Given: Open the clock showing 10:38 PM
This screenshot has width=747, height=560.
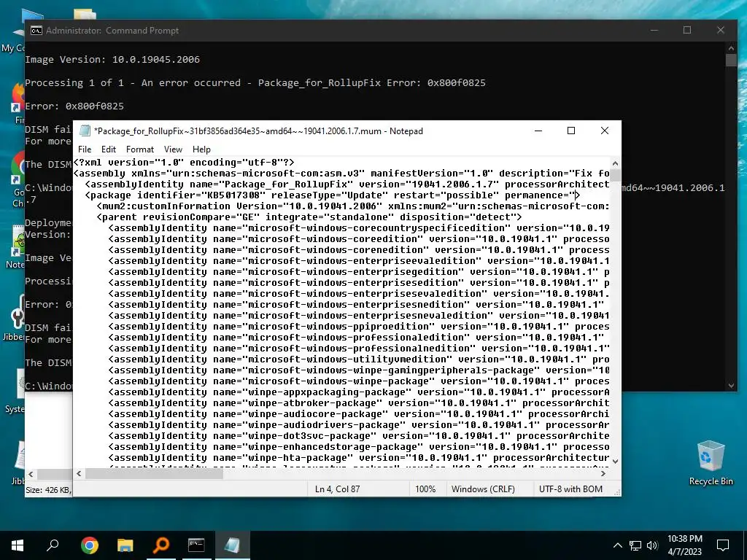Looking at the screenshot, I should click(x=684, y=545).
